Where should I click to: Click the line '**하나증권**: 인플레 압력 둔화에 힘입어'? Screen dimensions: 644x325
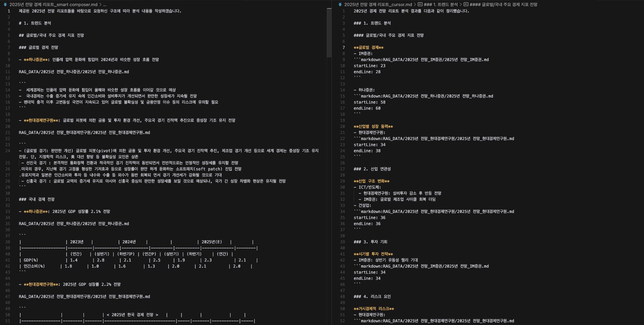[x=89, y=60]
